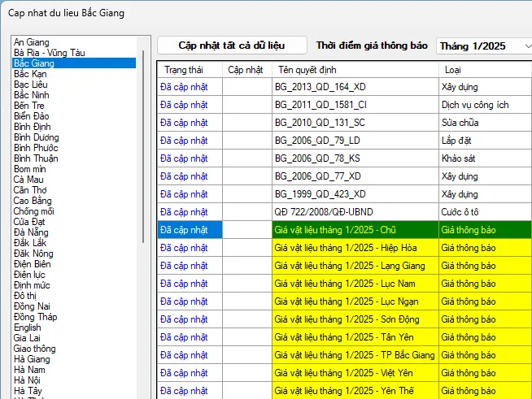532x399 pixels.
Task: Sort by the 'Loại' column header
Action: point(452,69)
